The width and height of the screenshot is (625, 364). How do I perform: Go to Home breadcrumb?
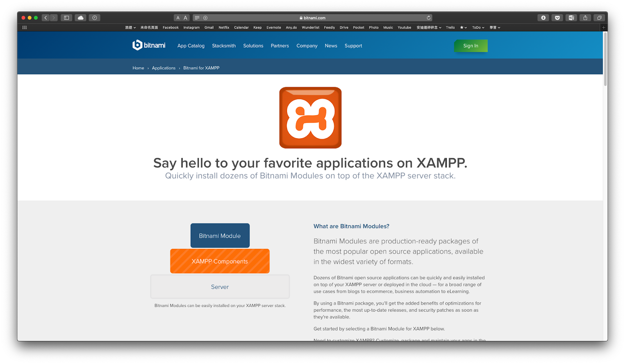click(x=138, y=68)
